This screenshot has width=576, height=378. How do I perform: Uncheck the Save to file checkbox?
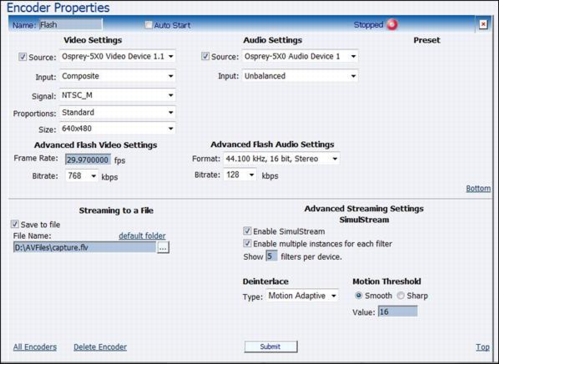[15, 224]
